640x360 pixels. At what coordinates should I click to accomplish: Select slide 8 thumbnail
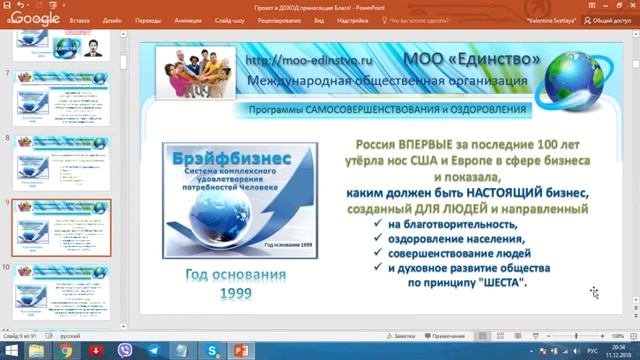click(x=61, y=163)
